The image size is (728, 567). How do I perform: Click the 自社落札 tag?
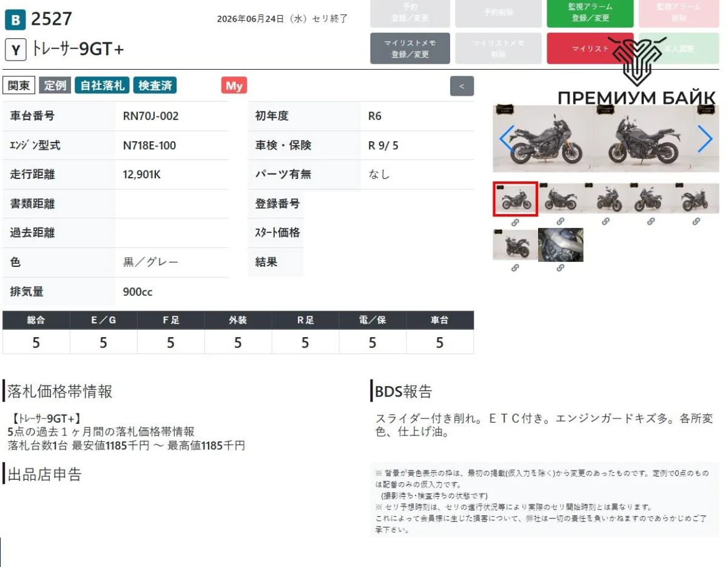click(102, 86)
